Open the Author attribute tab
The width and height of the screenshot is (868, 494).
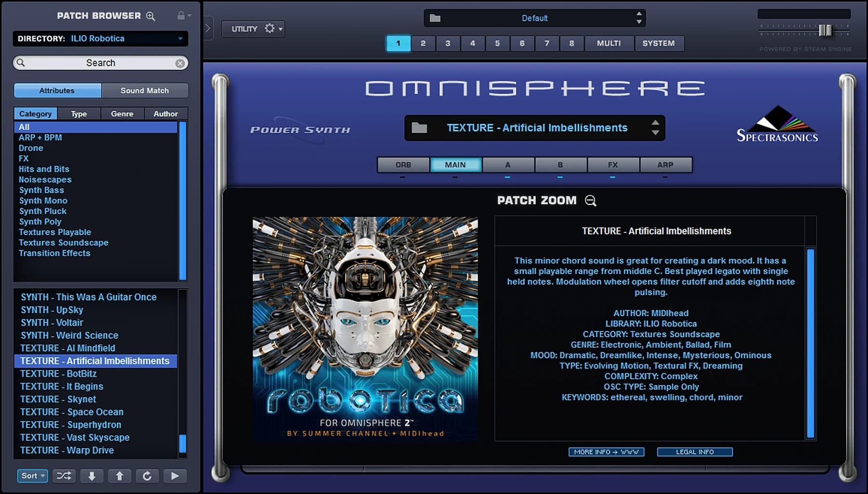tap(166, 113)
